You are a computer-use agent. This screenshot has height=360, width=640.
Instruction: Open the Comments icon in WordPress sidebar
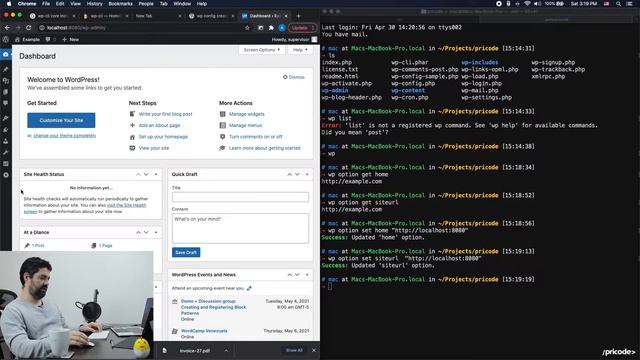[x=6, y=103]
